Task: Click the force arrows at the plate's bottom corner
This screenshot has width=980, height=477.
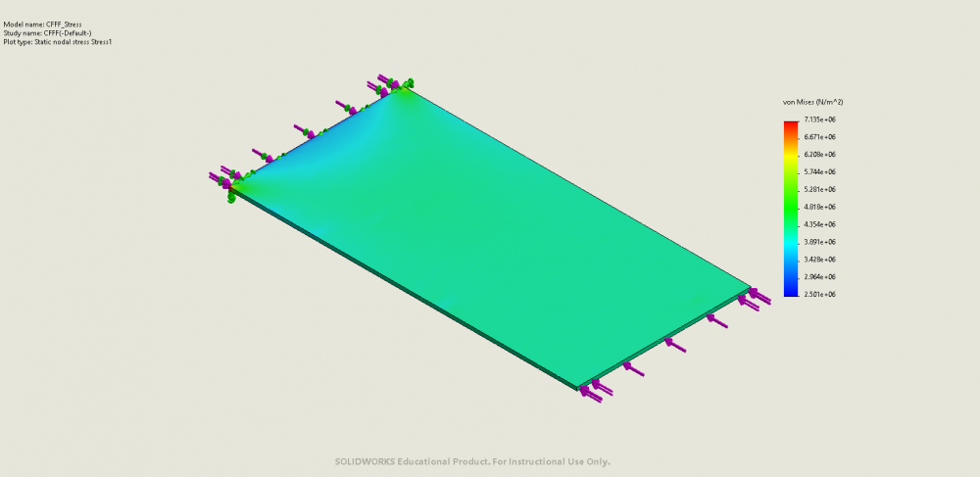Action: [593, 391]
